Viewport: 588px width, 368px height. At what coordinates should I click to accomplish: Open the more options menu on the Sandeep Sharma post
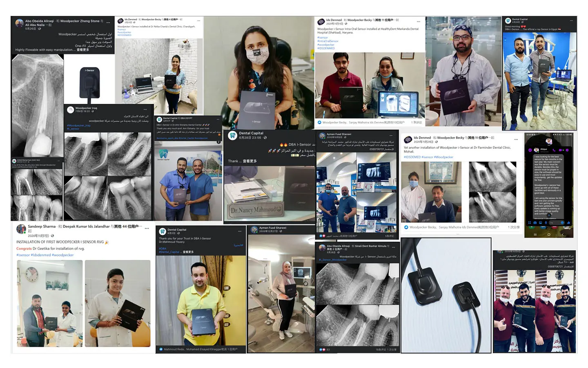coord(147,228)
